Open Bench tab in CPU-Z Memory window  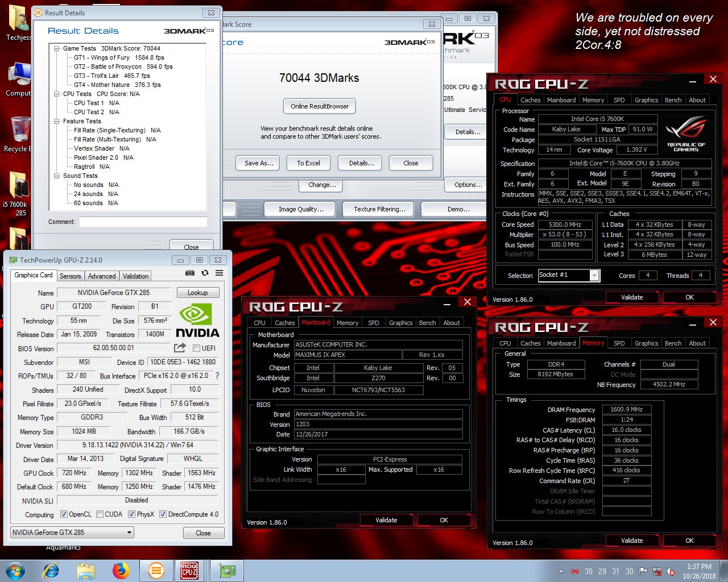(x=673, y=343)
